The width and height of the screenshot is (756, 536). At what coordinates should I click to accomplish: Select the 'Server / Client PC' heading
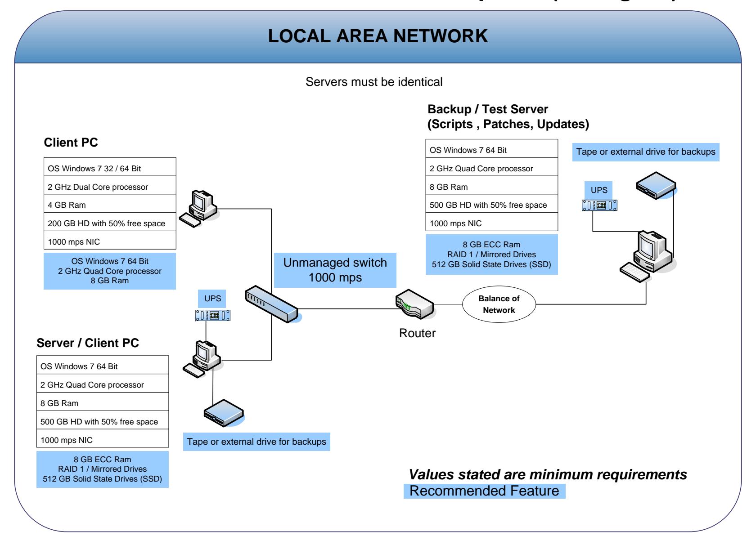pos(88,343)
